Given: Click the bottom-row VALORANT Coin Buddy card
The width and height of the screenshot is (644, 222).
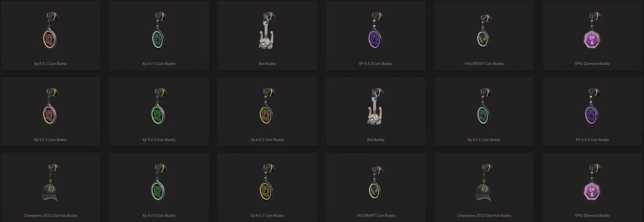Looking at the screenshot, I should (376, 187).
